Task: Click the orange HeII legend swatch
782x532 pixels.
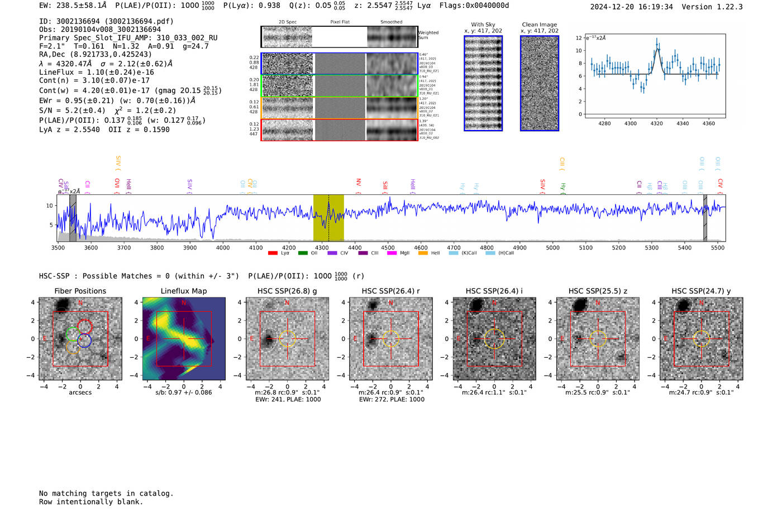Action: pos(423,253)
